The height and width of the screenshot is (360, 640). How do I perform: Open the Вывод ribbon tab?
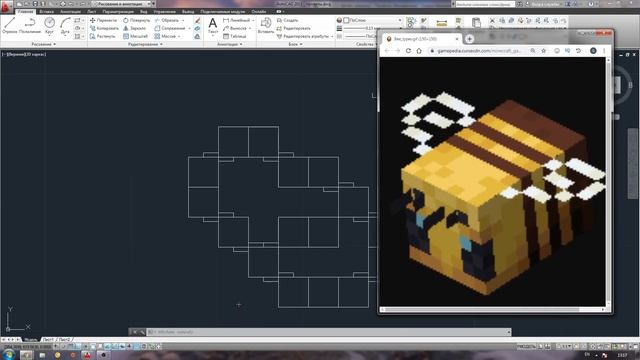[x=188, y=11]
